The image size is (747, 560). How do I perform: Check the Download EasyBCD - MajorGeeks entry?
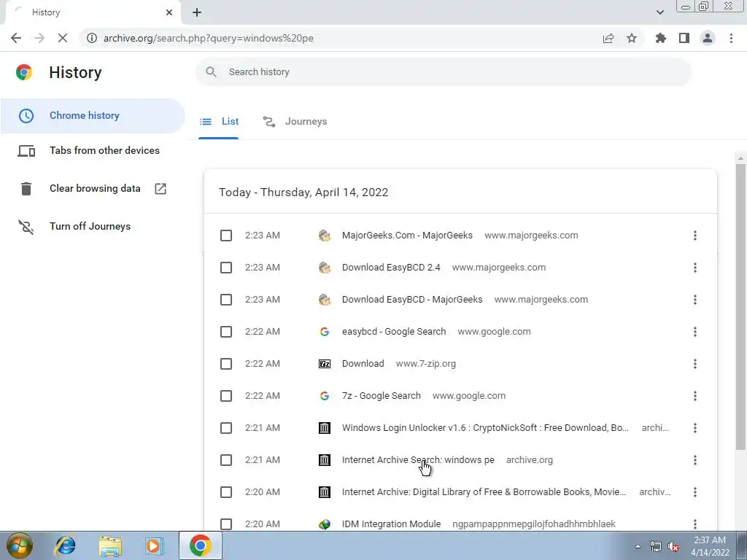(226, 300)
